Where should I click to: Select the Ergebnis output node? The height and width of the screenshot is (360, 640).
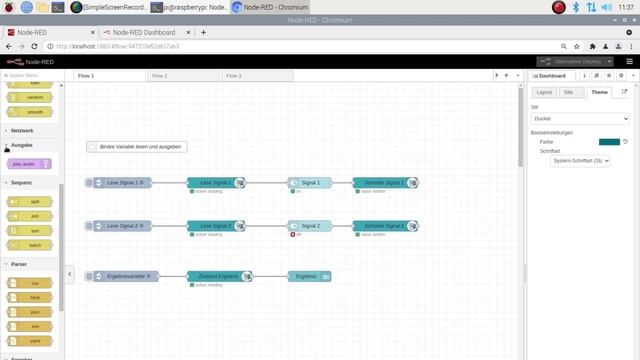(x=309, y=277)
